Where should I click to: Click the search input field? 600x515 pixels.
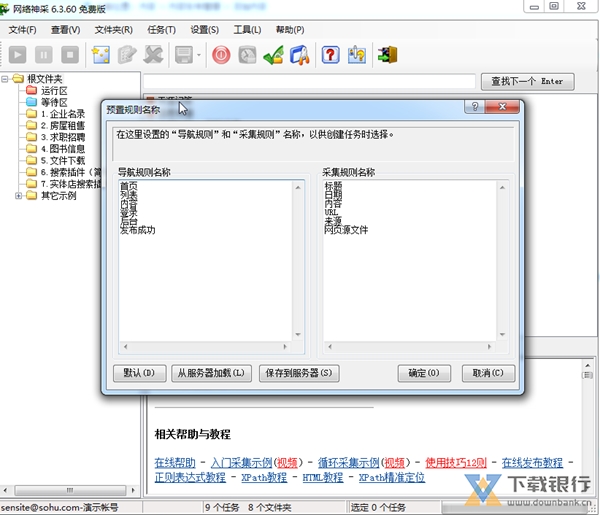click(x=309, y=81)
